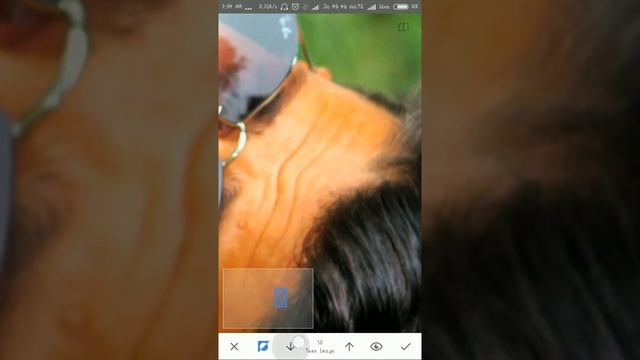Toggle the mask preview eye icon
640x360 pixels.
[x=376, y=347]
